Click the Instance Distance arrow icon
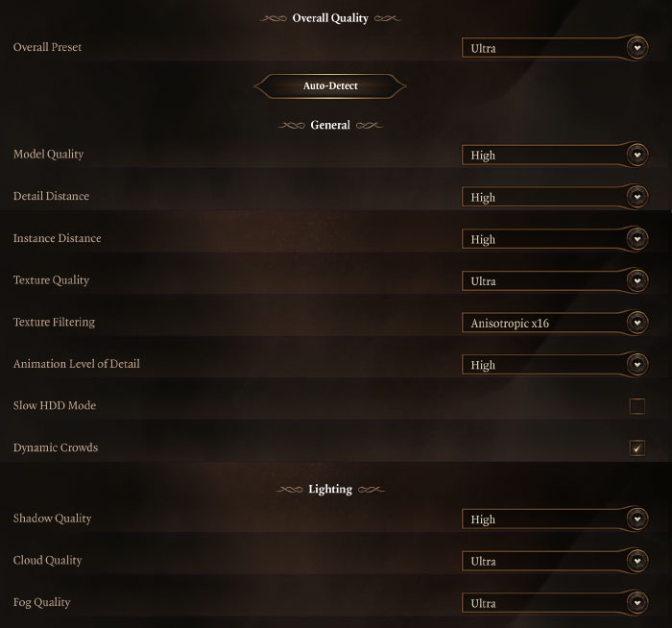The width and height of the screenshot is (672, 628). tap(636, 239)
